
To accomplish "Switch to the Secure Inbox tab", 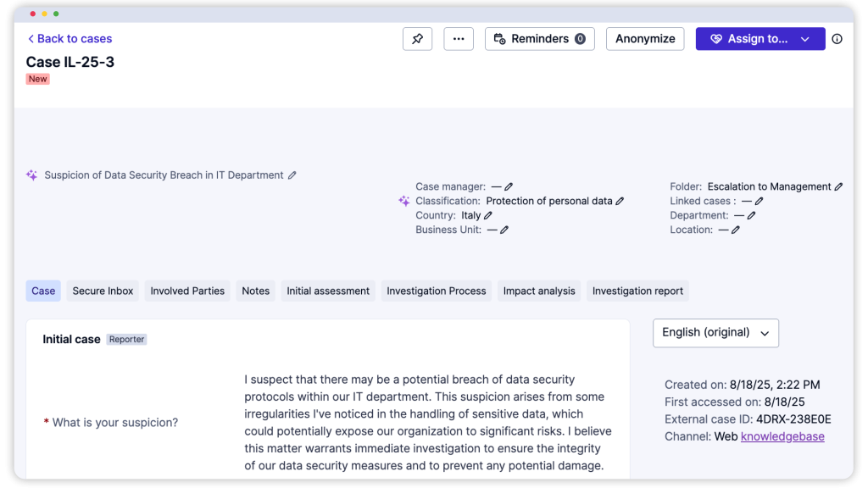I will pos(103,291).
